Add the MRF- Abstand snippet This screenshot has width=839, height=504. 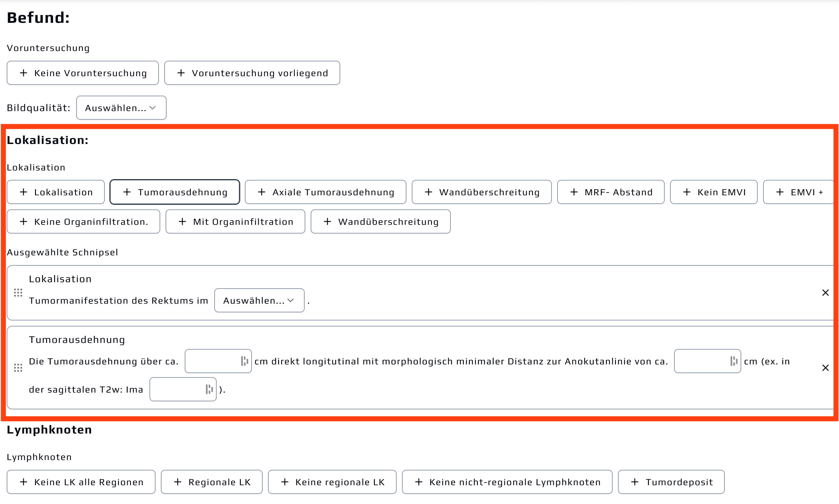(611, 192)
